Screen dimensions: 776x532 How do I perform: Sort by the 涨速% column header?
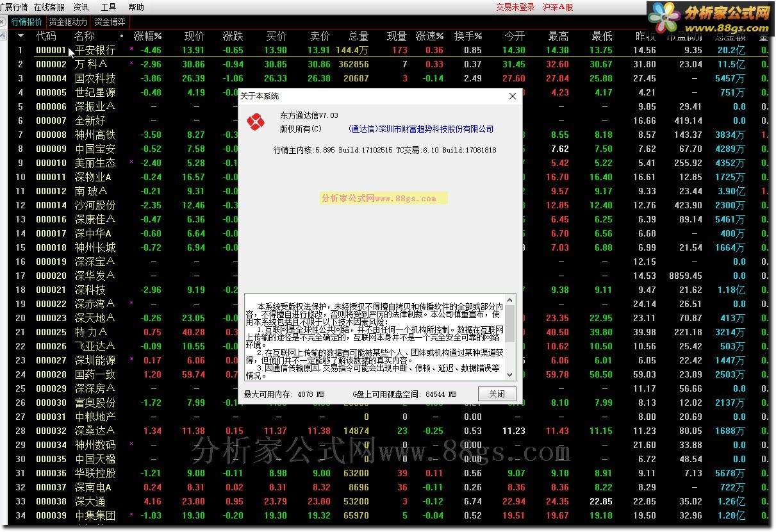pos(429,36)
